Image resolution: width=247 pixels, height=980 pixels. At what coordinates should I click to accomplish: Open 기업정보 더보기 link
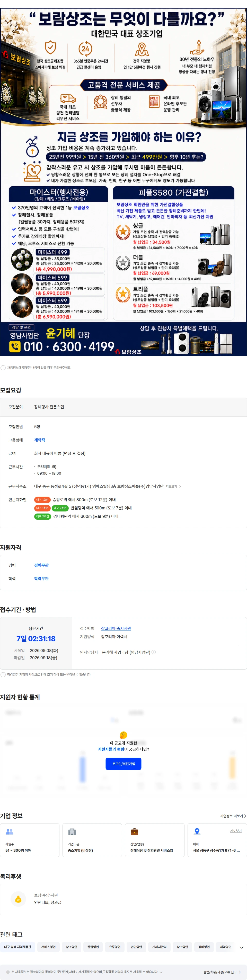(x=233, y=816)
